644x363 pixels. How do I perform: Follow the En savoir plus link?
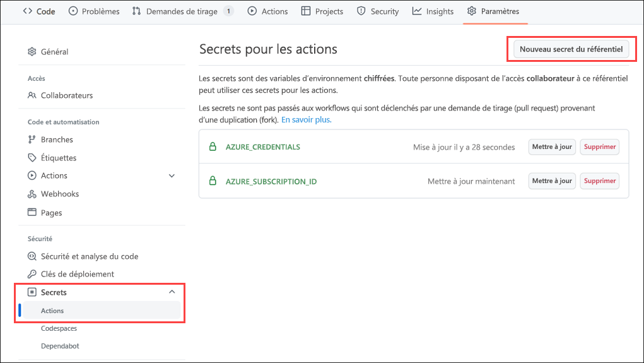[307, 120]
